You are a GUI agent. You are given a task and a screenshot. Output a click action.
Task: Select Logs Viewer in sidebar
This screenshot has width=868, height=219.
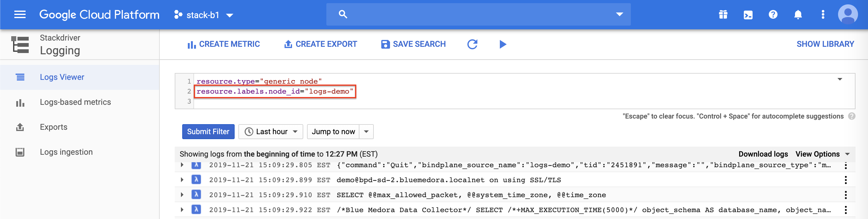(80, 77)
